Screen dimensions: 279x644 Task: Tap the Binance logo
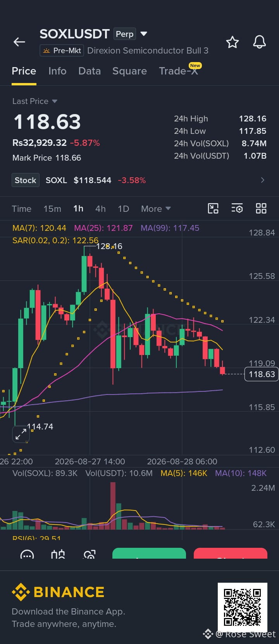pos(58,592)
